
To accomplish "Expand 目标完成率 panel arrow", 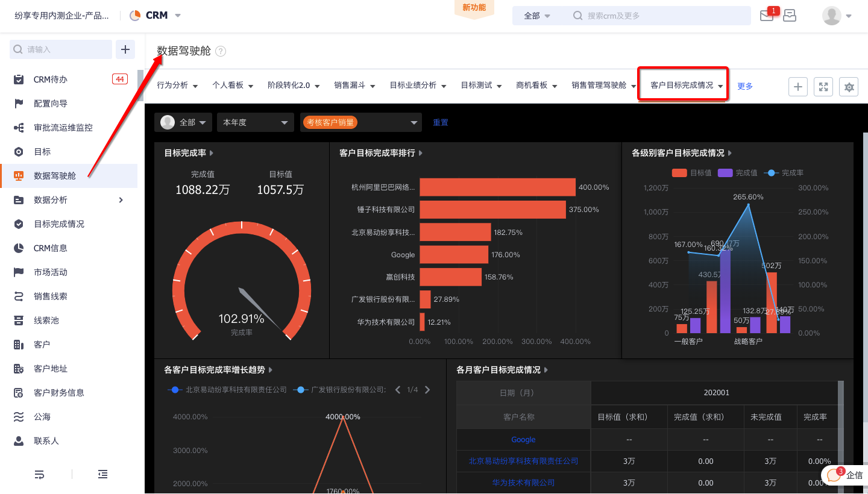I will pos(212,153).
